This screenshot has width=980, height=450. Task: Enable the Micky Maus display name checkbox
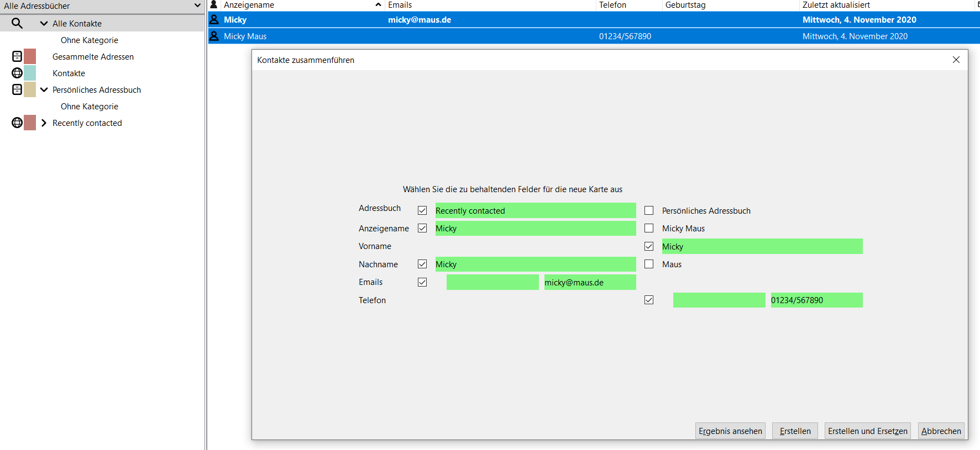coord(649,228)
